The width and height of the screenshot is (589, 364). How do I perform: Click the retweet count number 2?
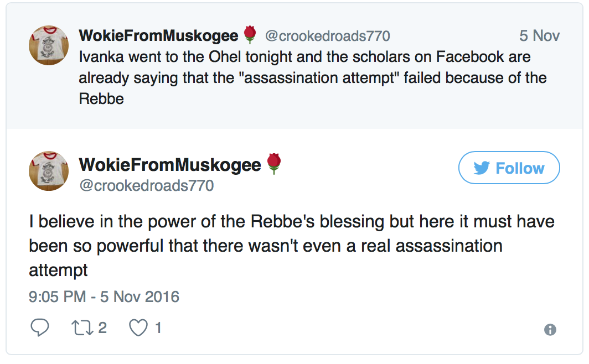(x=102, y=328)
